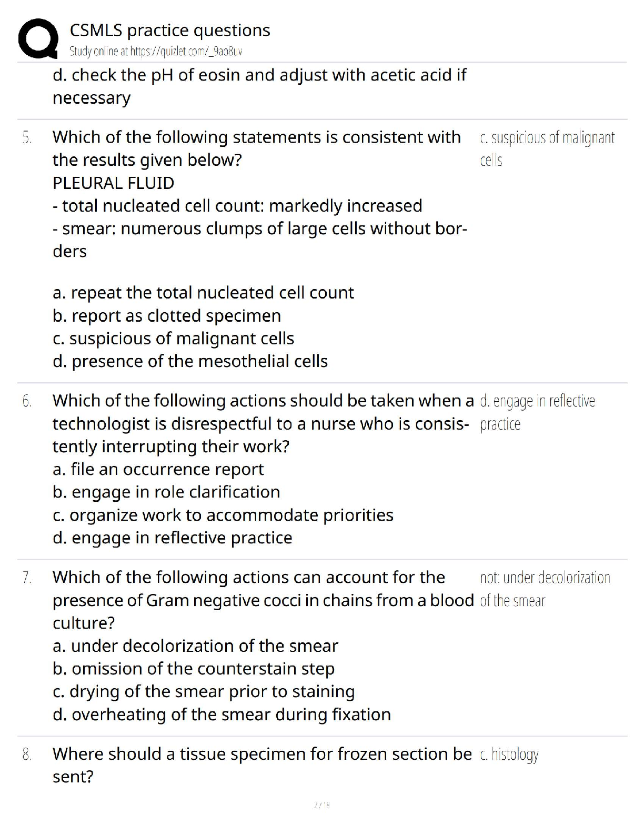Select option 'b. engage in role clarification'
644x834 pixels.
click(x=166, y=492)
